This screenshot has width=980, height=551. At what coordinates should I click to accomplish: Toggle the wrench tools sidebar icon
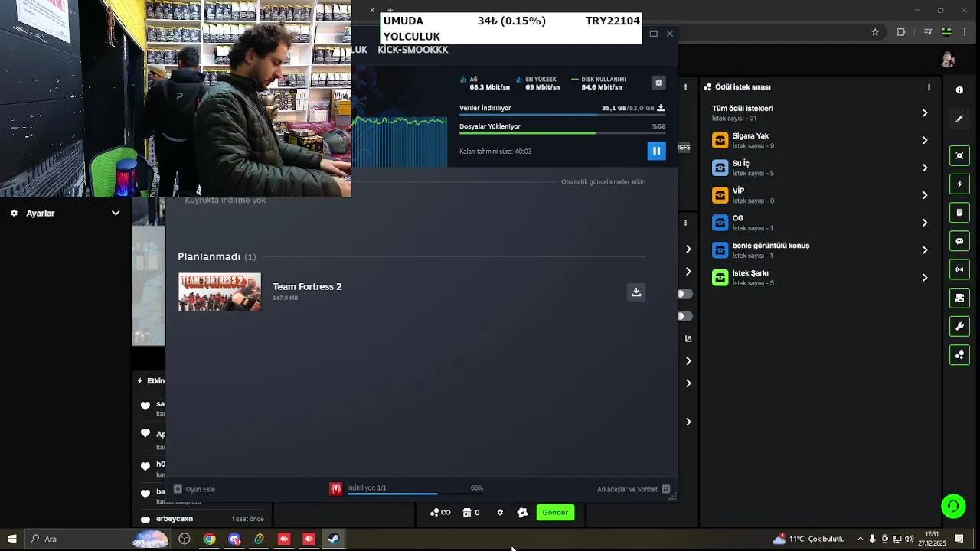pyautogui.click(x=959, y=327)
